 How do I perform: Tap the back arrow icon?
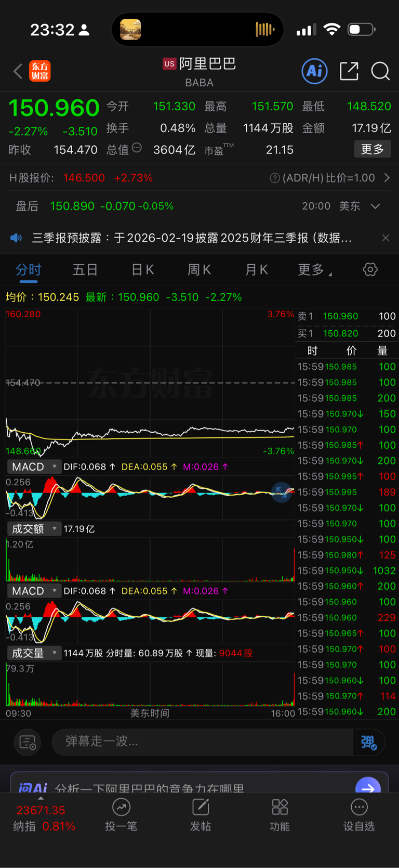[x=18, y=71]
